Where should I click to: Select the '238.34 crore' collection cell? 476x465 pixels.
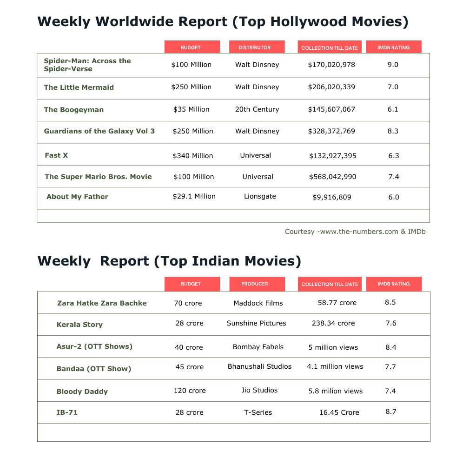(333, 323)
